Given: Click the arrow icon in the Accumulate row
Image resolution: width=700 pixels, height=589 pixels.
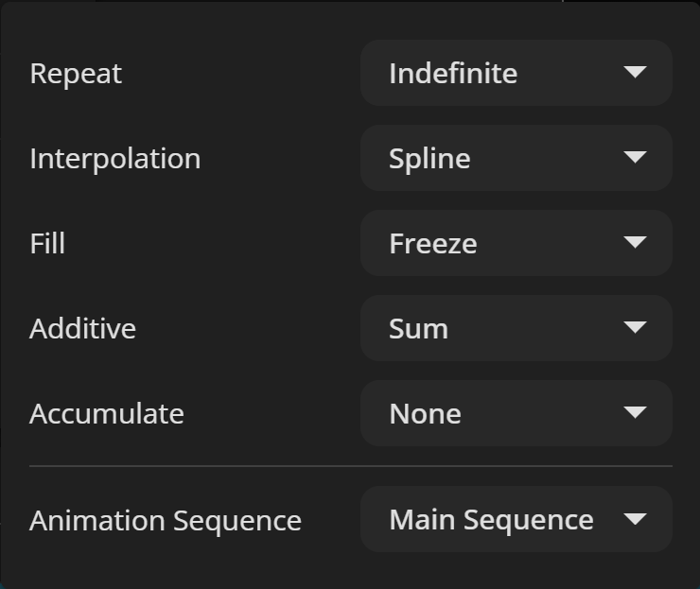Looking at the screenshot, I should click(636, 413).
